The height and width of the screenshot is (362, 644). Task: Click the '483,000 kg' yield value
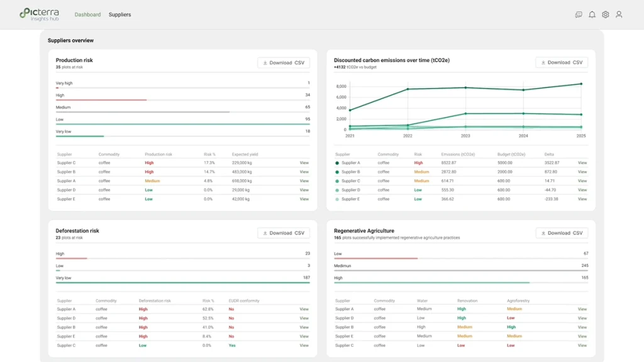(x=242, y=172)
